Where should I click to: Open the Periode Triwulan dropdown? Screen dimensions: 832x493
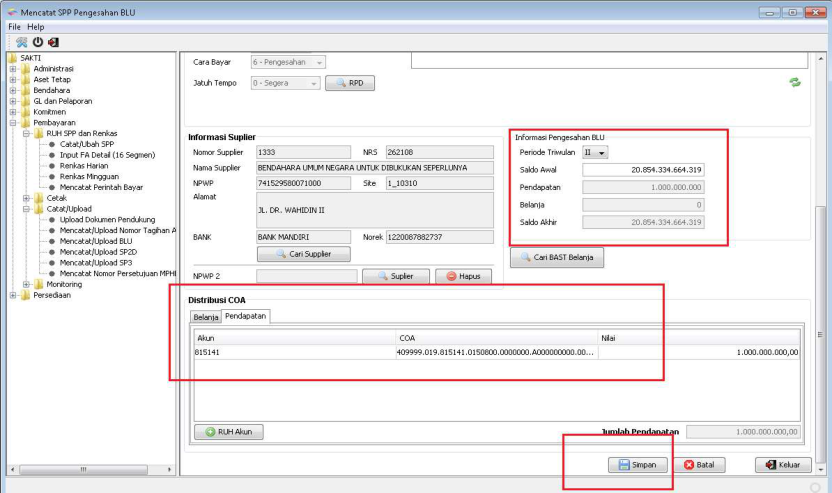pos(596,152)
